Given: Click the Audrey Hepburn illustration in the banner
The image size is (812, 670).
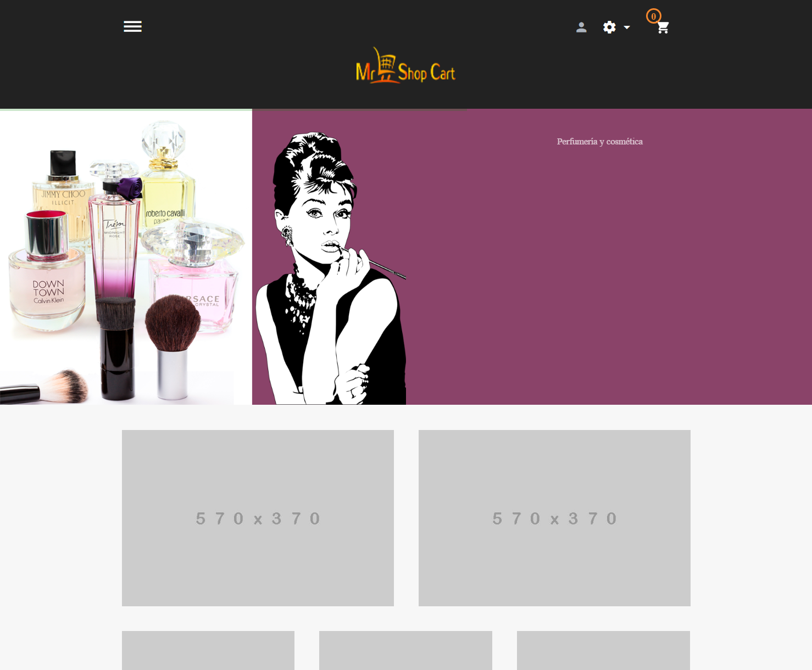Looking at the screenshot, I should (x=332, y=268).
